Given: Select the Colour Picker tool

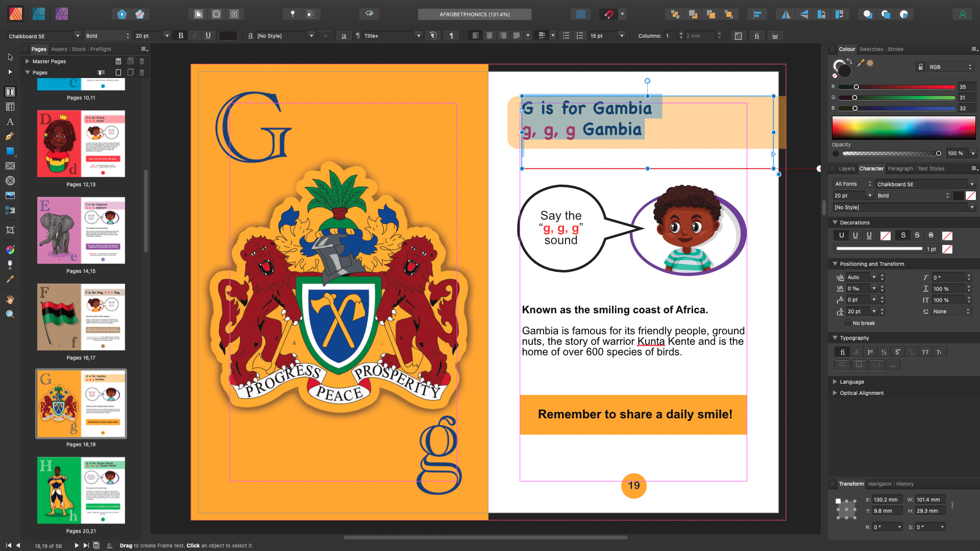Looking at the screenshot, I should (10, 279).
